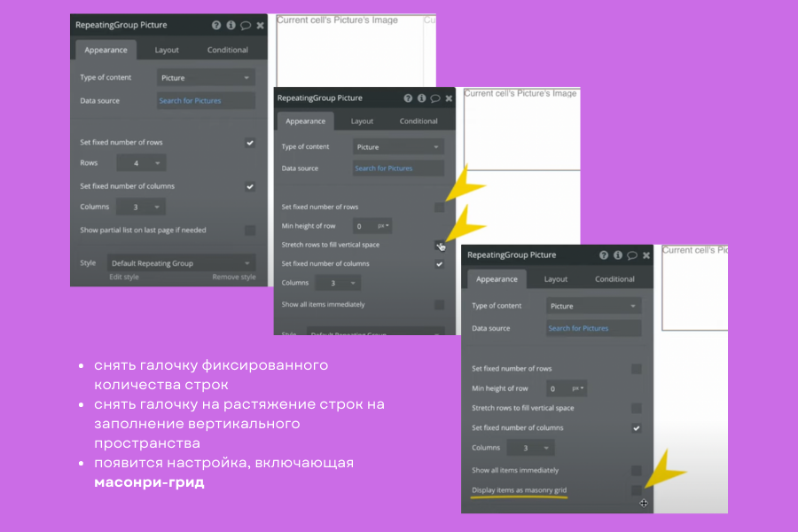This screenshot has width=798, height=532.
Task: Toggle Show all items immediately, third panel
Action: coord(636,471)
